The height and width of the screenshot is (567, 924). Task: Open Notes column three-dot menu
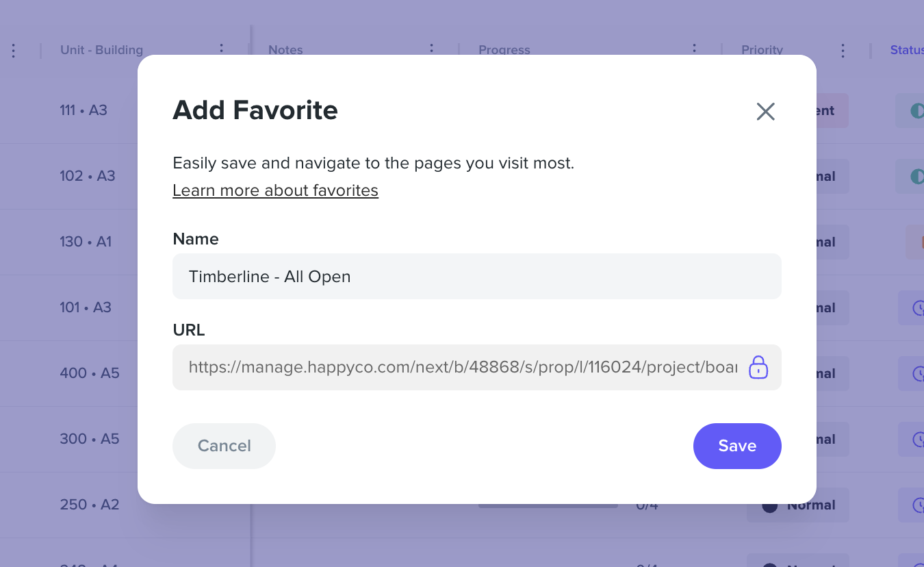[x=431, y=49]
